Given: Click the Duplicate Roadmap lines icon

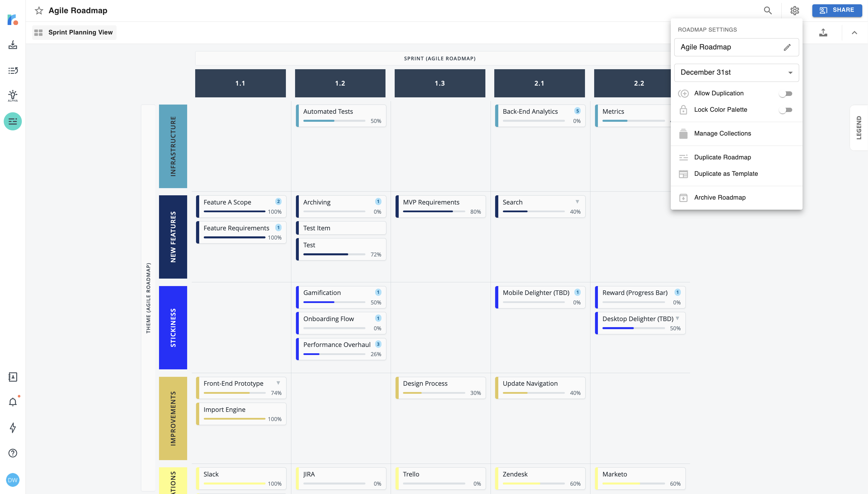Looking at the screenshot, I should (683, 157).
